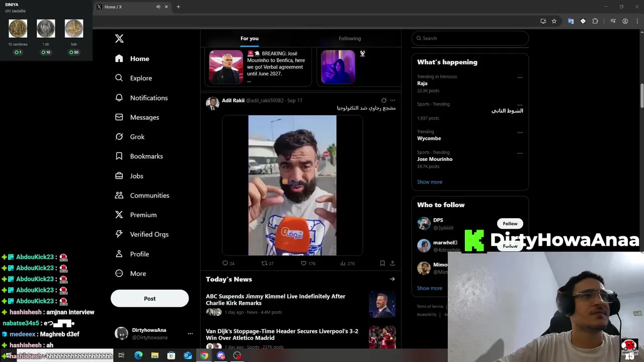Open Outlook from taskbar

[188, 355]
